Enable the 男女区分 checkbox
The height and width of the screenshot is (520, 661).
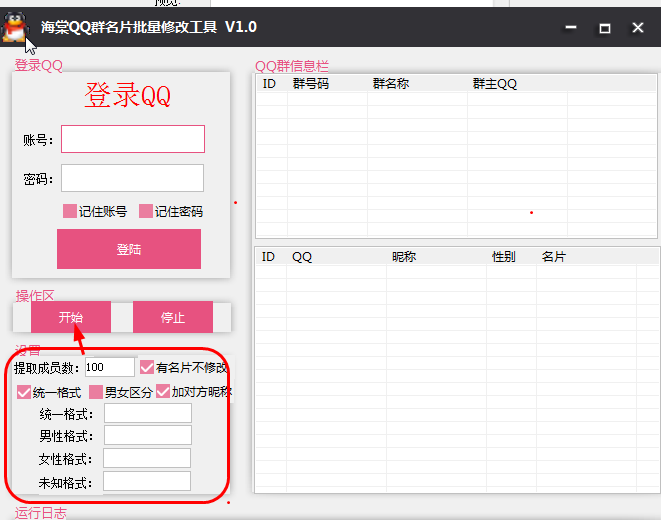coord(96,392)
